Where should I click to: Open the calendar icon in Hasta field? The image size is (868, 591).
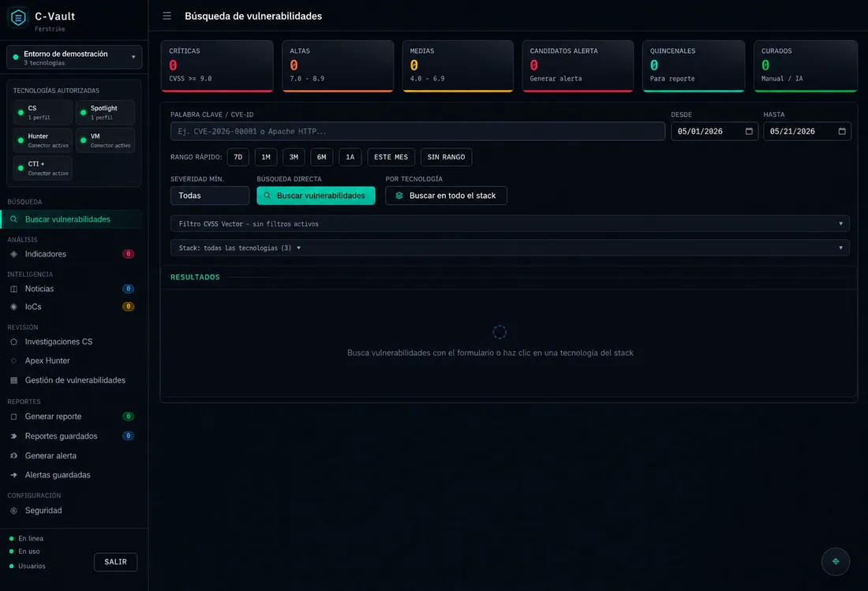(x=842, y=131)
